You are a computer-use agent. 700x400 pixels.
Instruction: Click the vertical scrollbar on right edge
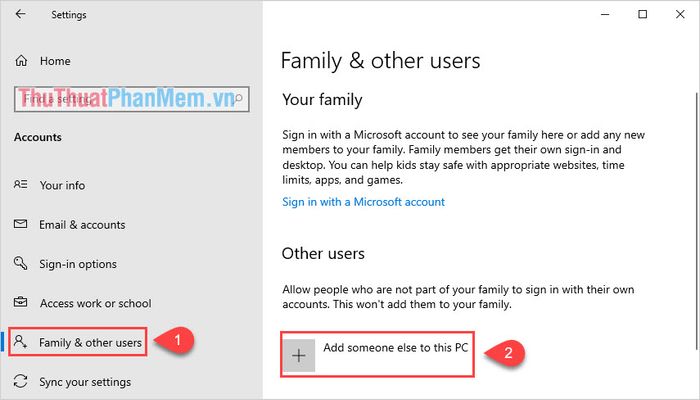click(x=696, y=221)
